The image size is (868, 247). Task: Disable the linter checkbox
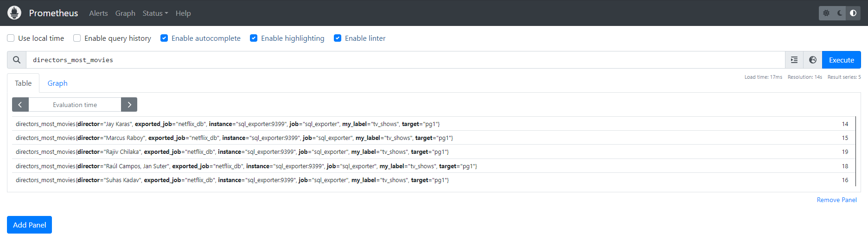click(x=338, y=38)
